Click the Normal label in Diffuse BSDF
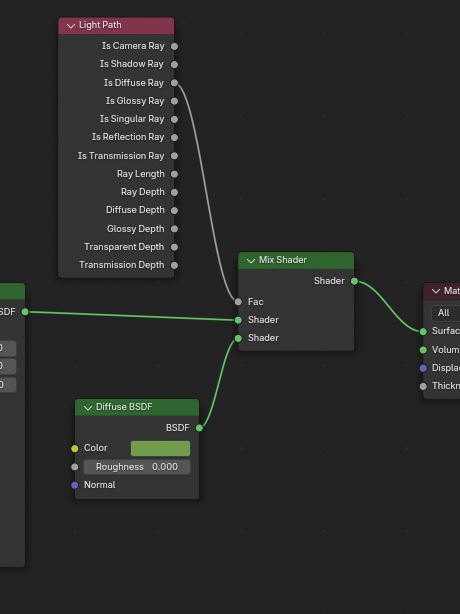The width and height of the screenshot is (460, 614). pyautogui.click(x=100, y=485)
